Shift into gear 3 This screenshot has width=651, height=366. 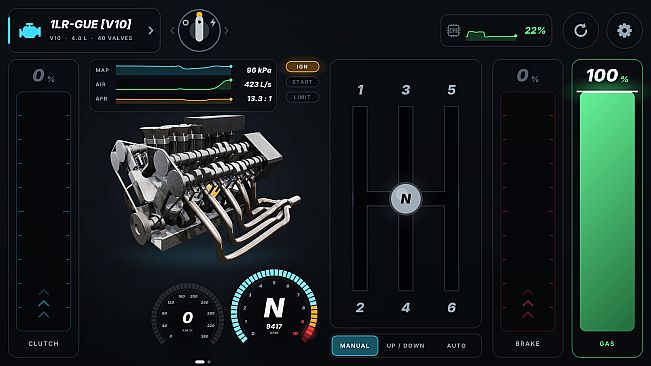coord(406,90)
